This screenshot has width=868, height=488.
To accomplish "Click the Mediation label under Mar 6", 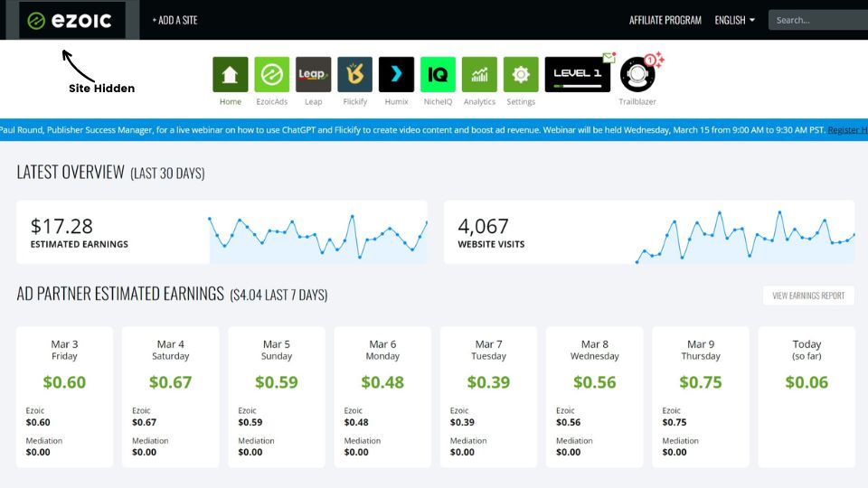I will [362, 441].
